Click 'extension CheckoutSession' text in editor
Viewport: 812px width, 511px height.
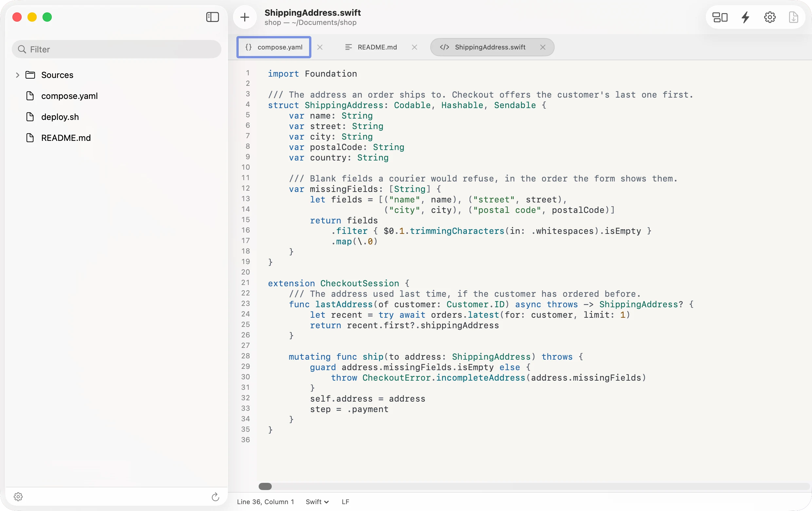[333, 283]
